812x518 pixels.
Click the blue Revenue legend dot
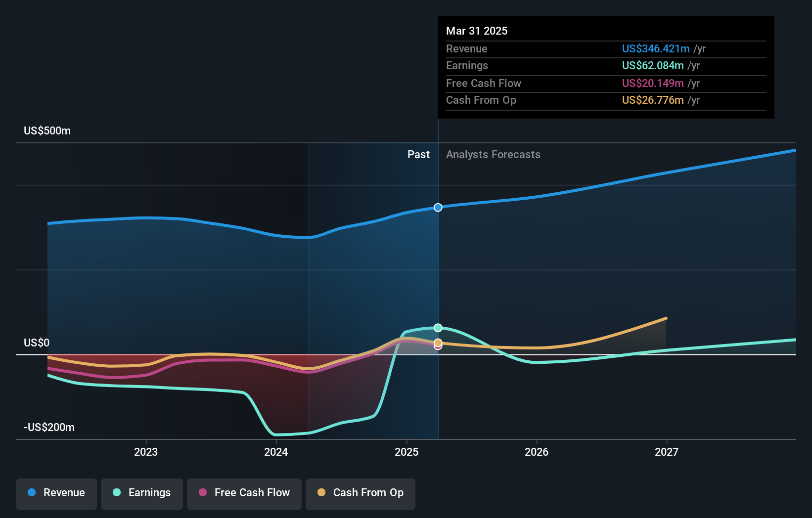coord(32,492)
